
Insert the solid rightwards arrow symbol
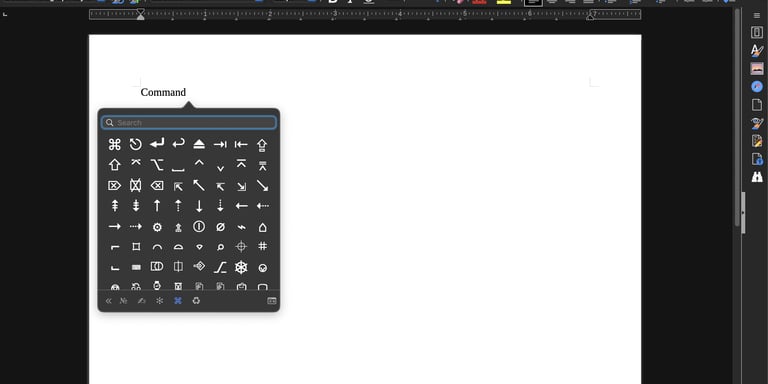(115, 226)
